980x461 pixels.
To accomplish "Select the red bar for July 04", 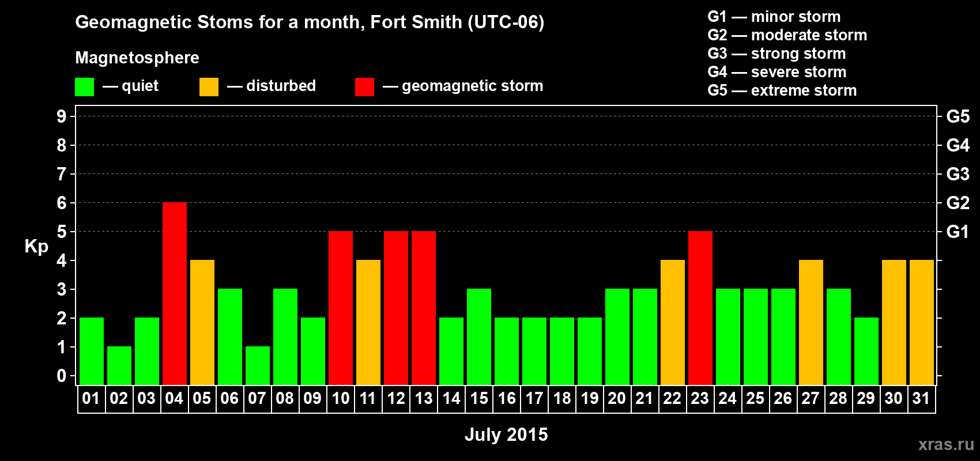I will tap(175, 293).
